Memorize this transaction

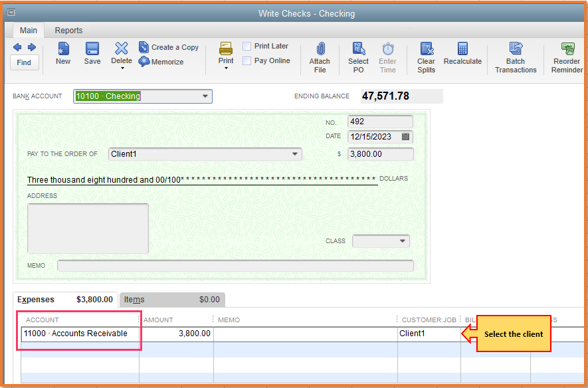(x=161, y=62)
